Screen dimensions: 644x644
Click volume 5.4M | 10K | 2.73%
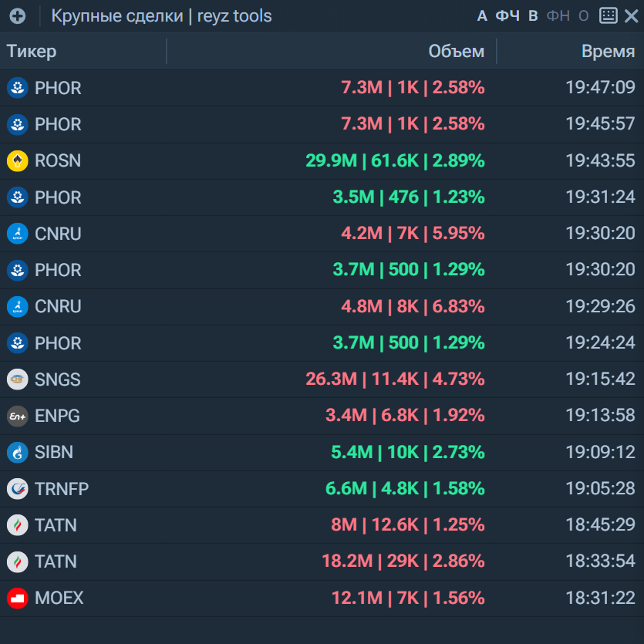408,452
